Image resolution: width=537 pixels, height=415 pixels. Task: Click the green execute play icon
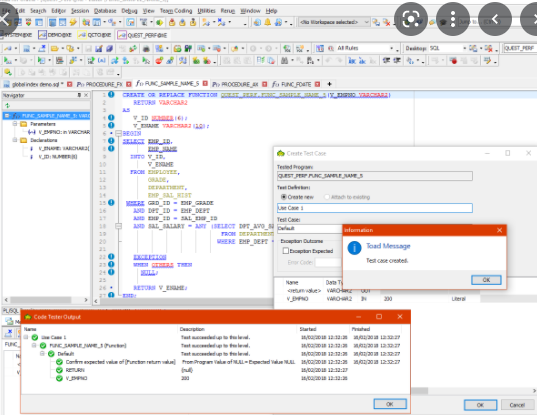click(7, 61)
